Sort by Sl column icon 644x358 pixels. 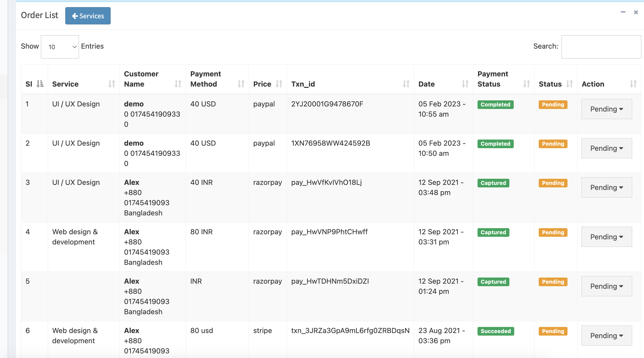pos(40,84)
